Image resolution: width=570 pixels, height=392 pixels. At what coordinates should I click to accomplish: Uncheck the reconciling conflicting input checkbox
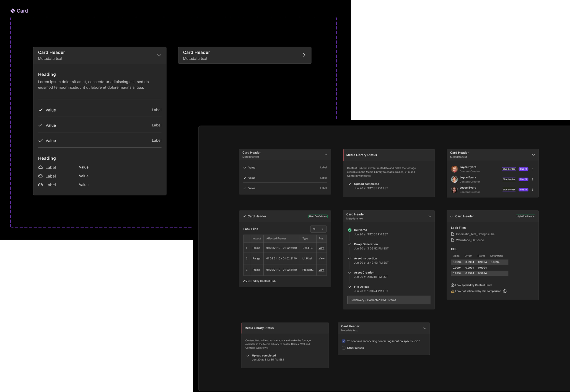click(x=344, y=341)
